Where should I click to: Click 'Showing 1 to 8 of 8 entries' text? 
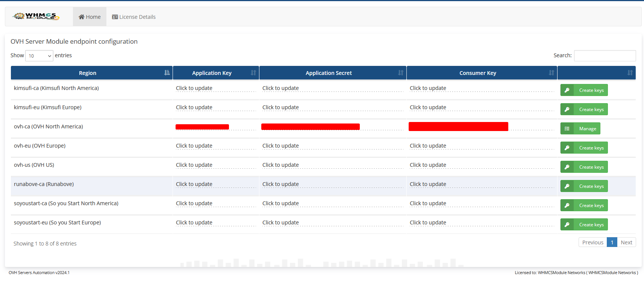click(x=45, y=244)
